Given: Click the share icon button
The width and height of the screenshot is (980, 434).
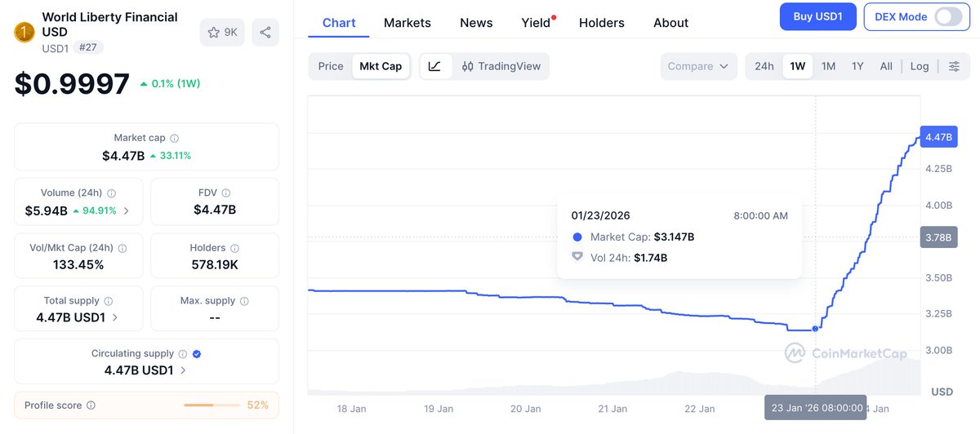Looking at the screenshot, I should click(265, 32).
